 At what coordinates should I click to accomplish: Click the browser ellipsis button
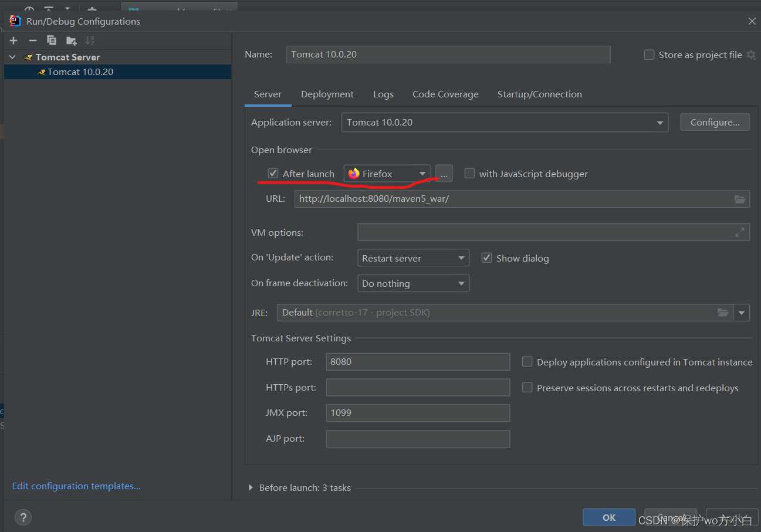444,174
